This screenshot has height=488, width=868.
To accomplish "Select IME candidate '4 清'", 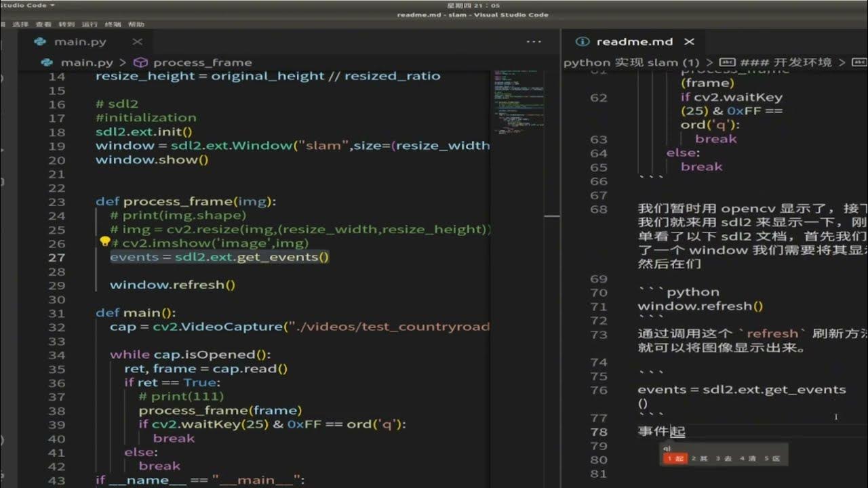I will (748, 459).
